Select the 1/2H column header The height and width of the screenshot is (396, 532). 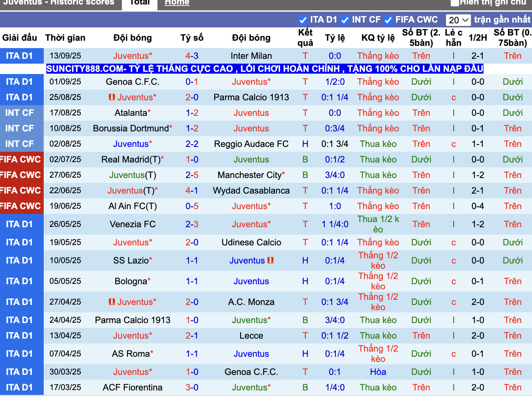(x=478, y=38)
